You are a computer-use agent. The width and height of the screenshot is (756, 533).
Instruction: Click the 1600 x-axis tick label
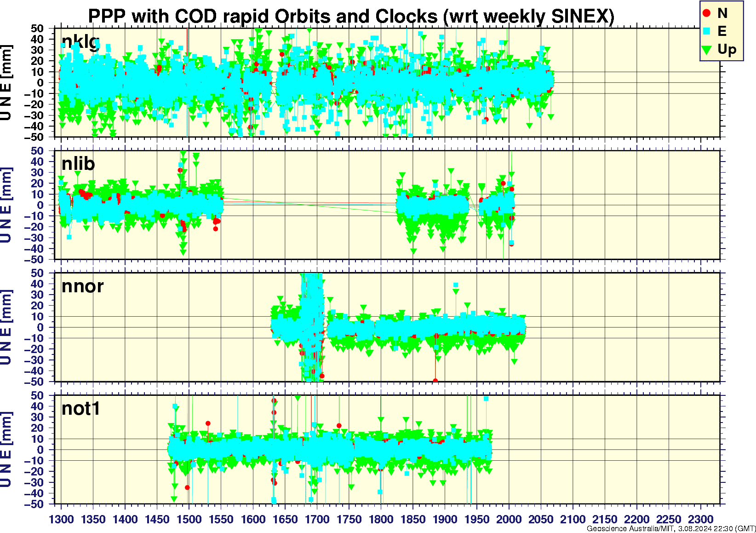pyautogui.click(x=253, y=519)
